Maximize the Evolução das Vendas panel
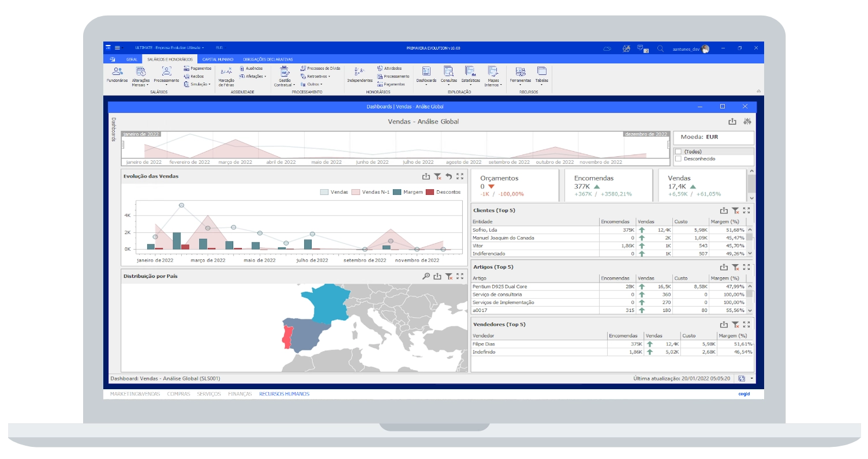This screenshot has height=459, width=868. 460,176
